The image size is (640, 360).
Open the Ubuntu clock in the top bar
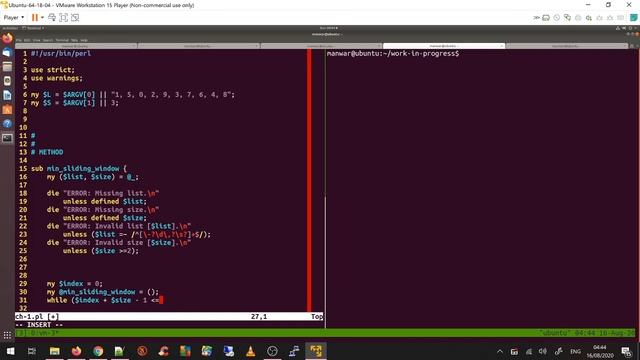click(329, 28)
